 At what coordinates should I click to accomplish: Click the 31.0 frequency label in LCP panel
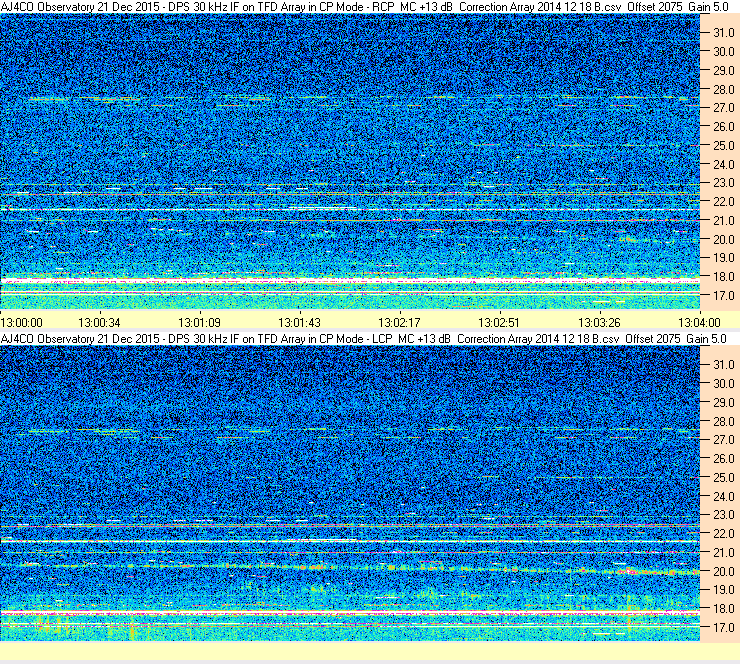(723, 365)
